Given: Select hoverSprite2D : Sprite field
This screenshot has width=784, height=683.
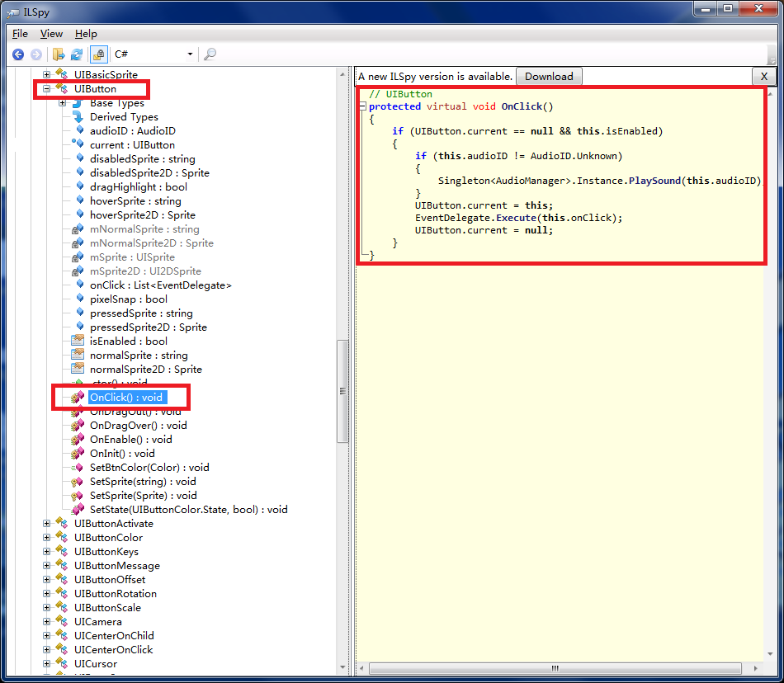Looking at the screenshot, I should (143, 214).
